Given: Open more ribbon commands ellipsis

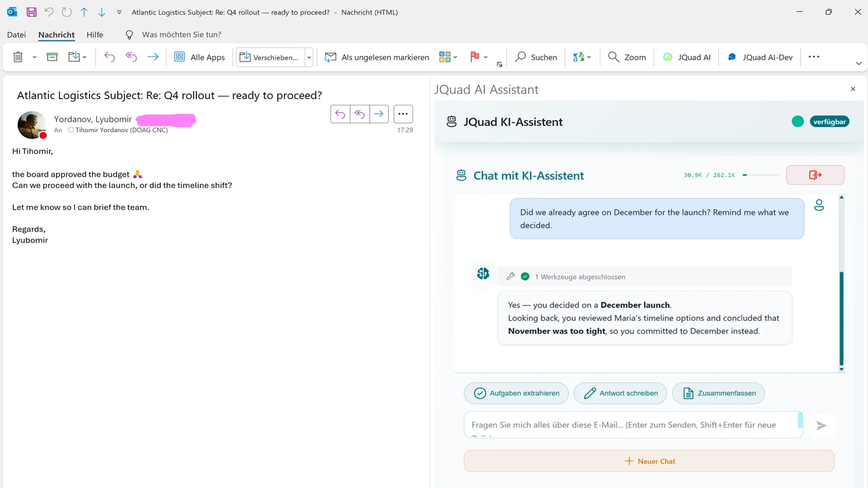Looking at the screenshot, I should [x=814, y=57].
